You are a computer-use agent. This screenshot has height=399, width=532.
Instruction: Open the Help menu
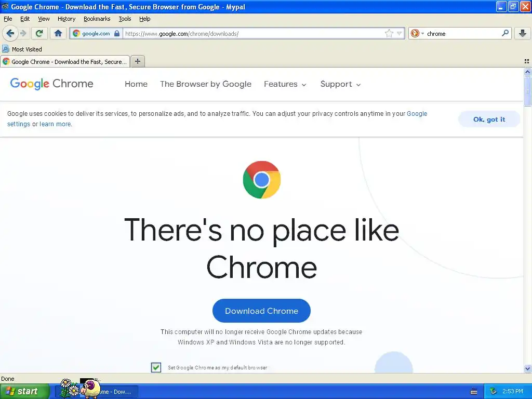(x=144, y=19)
